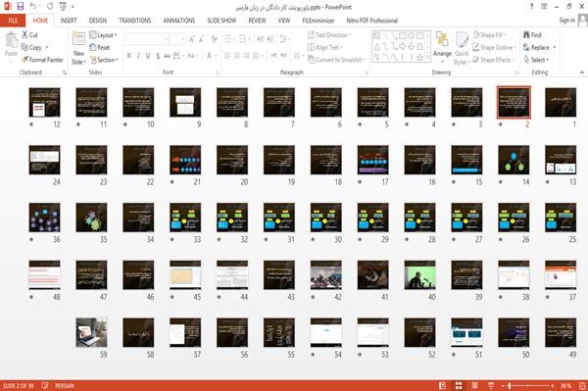Screen dimensions: 588x391
Task: Open the Shape Effects dropdown
Action: coord(493,60)
